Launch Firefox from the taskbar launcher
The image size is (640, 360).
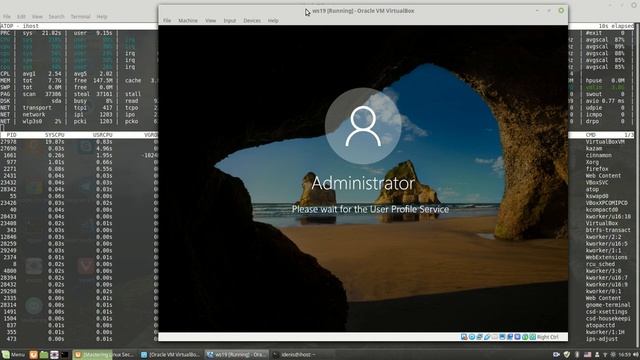click(x=33, y=355)
